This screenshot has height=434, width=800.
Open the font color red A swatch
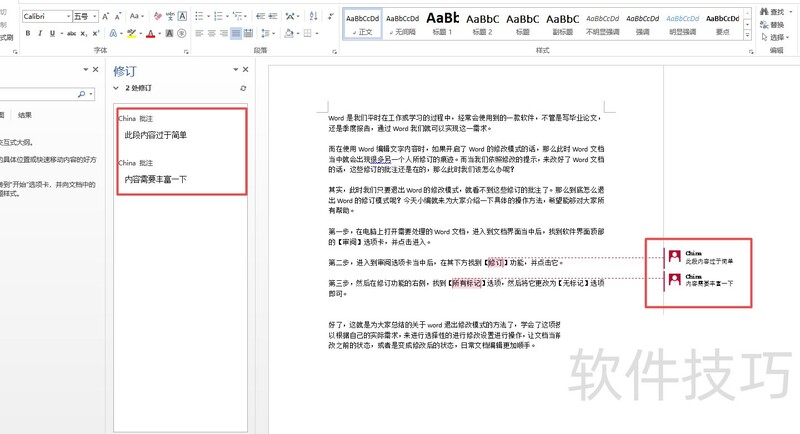click(x=150, y=33)
